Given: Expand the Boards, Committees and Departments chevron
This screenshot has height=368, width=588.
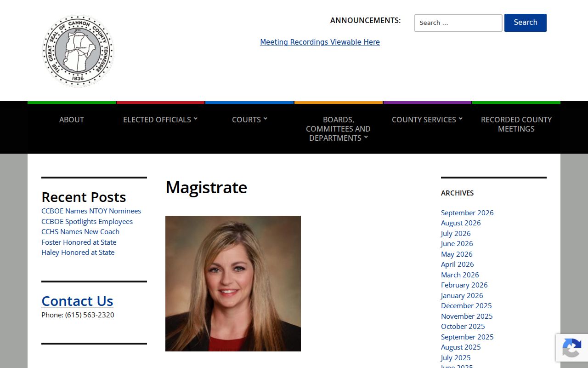Looking at the screenshot, I should [366, 137].
